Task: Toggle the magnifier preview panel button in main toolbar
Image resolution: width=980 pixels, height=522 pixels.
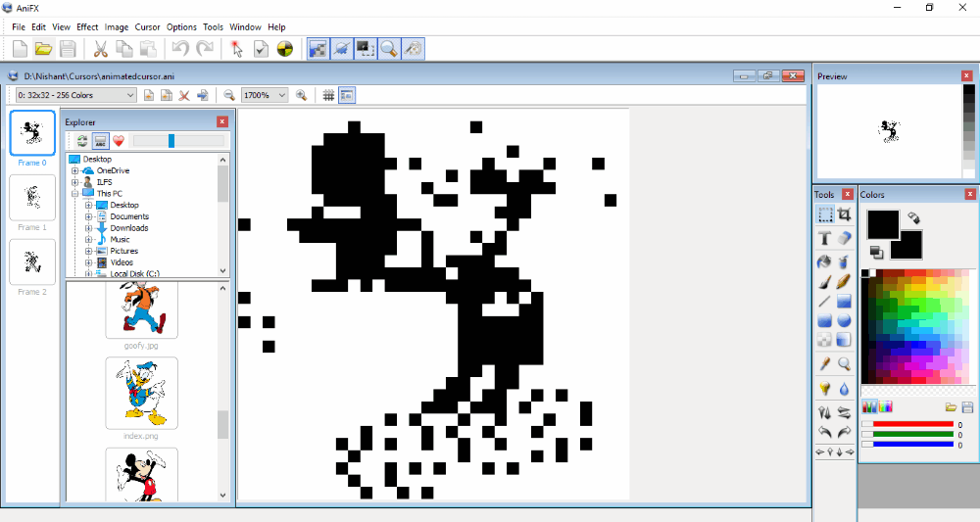Action: coord(389,48)
